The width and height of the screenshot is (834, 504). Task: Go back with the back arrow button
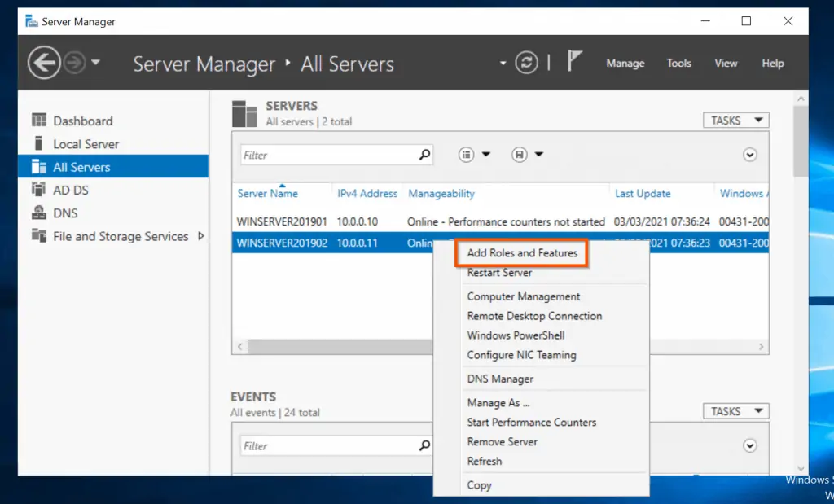coord(44,63)
